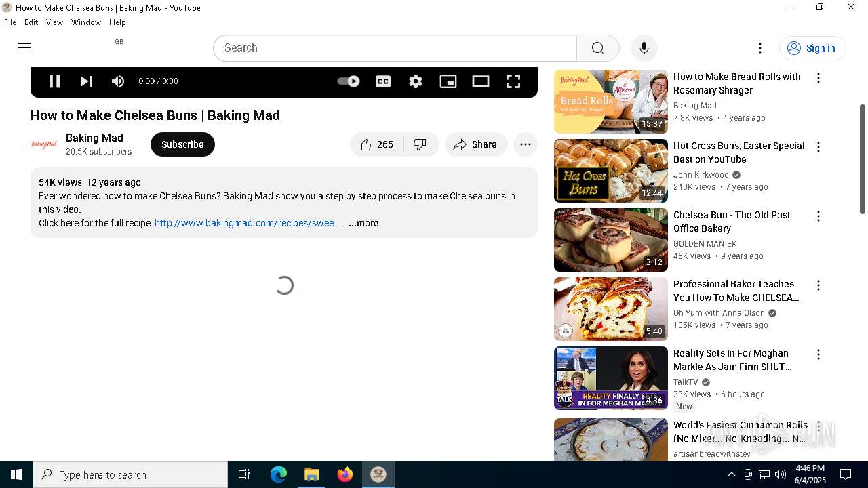Launch Firefox from taskbar

[x=345, y=474]
